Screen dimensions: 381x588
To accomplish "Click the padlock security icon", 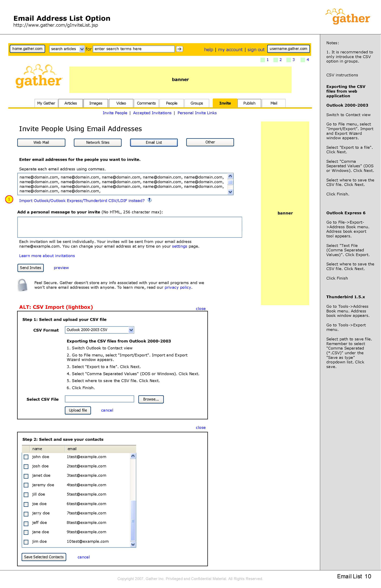I will pyautogui.click(x=22, y=285).
